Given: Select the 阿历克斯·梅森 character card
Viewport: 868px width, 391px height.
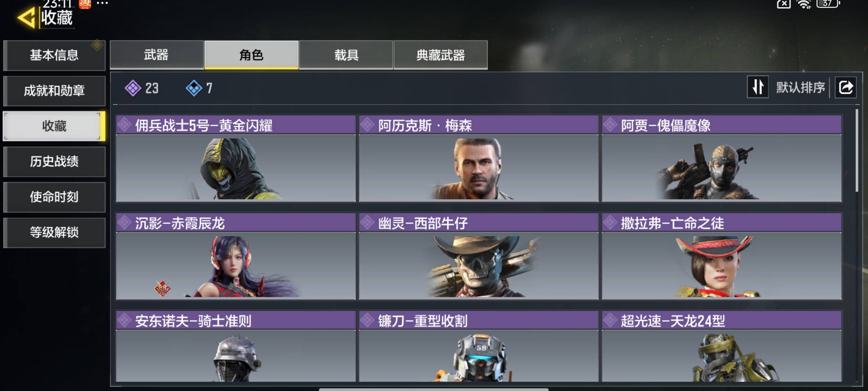Looking at the screenshot, I should pyautogui.click(x=478, y=158).
